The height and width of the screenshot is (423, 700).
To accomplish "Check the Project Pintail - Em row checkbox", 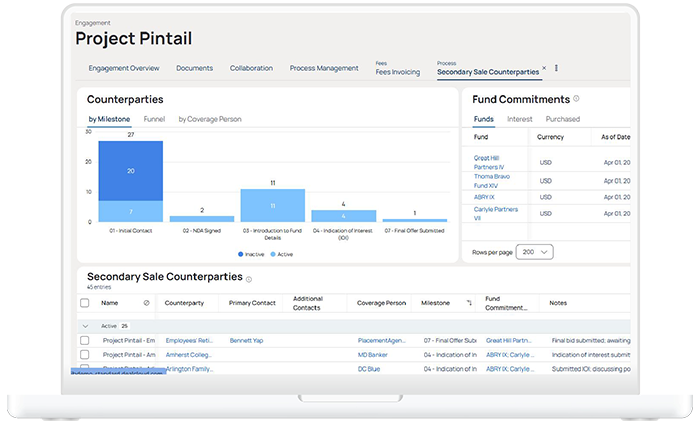I will coord(85,341).
